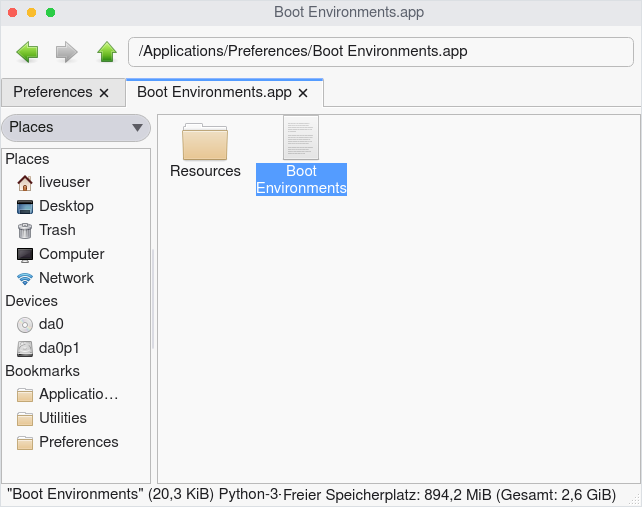Open the da0p1 drive
The image size is (642, 507).
[x=58, y=348]
